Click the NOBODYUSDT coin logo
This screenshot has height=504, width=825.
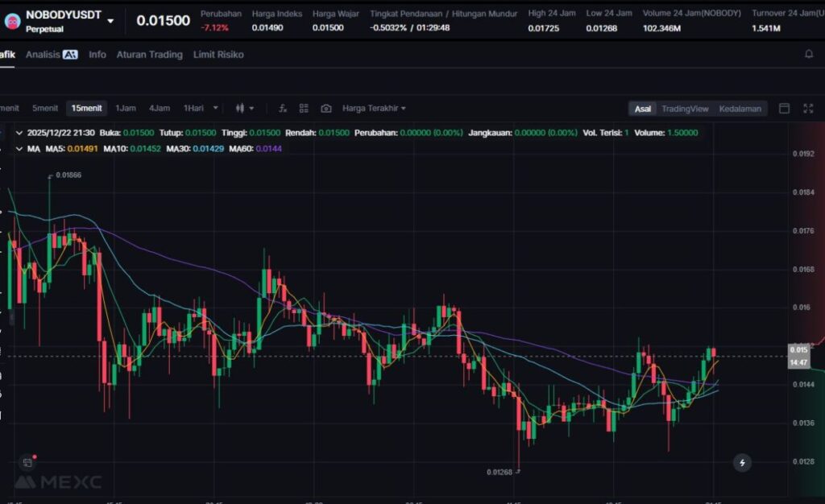12,20
